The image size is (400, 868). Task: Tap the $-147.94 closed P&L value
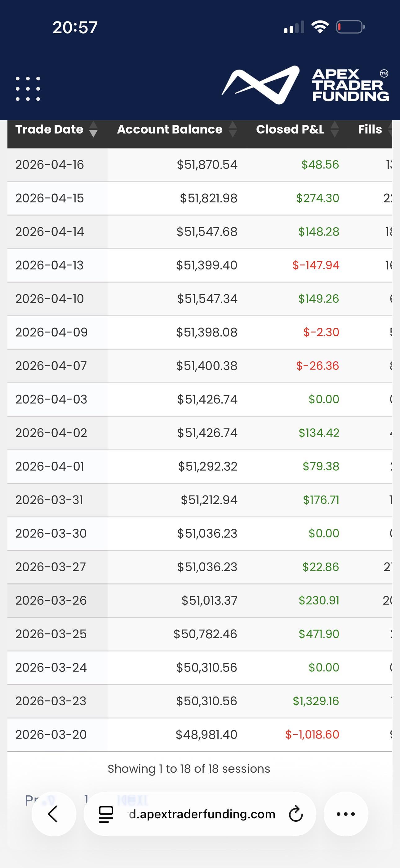315,265
